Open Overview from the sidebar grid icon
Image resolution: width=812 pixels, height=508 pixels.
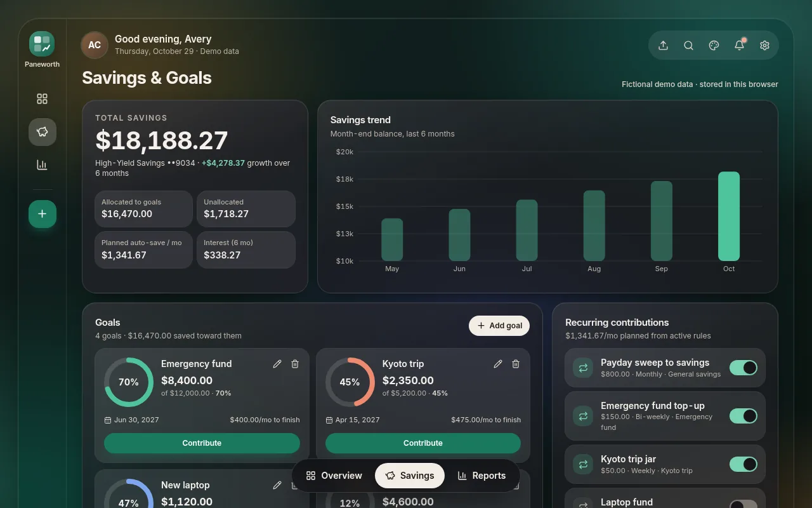point(42,99)
